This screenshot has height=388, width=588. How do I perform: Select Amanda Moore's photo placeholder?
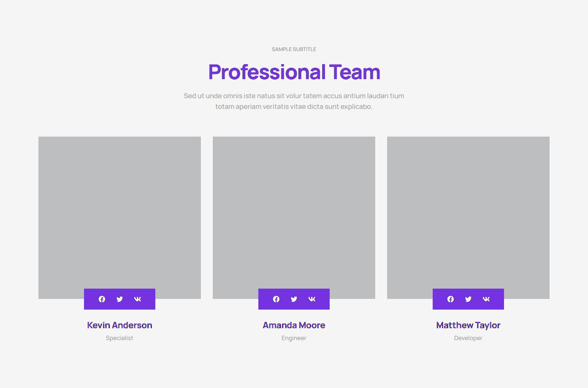294,210
